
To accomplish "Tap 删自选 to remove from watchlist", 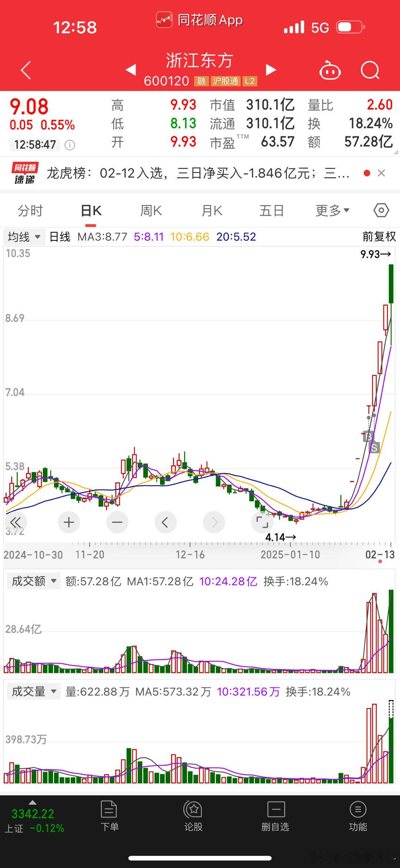I will click(275, 816).
